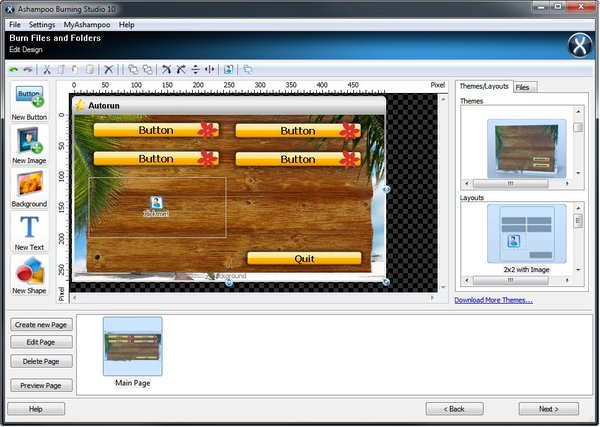Click Download More Themes link
Screen dimensions: 600x427
[493, 300]
